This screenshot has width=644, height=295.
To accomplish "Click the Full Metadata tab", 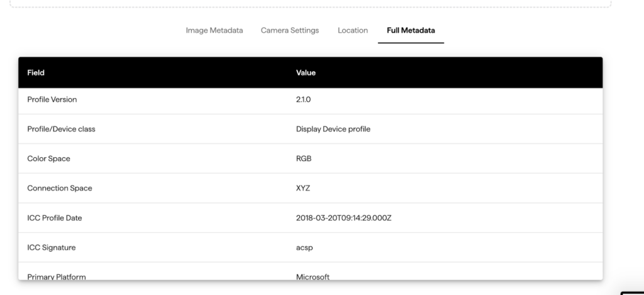I will tap(411, 30).
